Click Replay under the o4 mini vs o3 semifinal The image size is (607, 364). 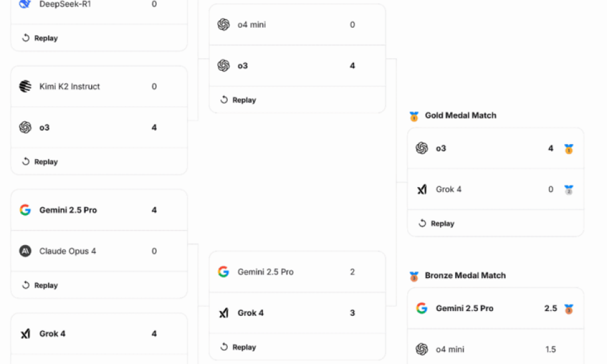238,100
